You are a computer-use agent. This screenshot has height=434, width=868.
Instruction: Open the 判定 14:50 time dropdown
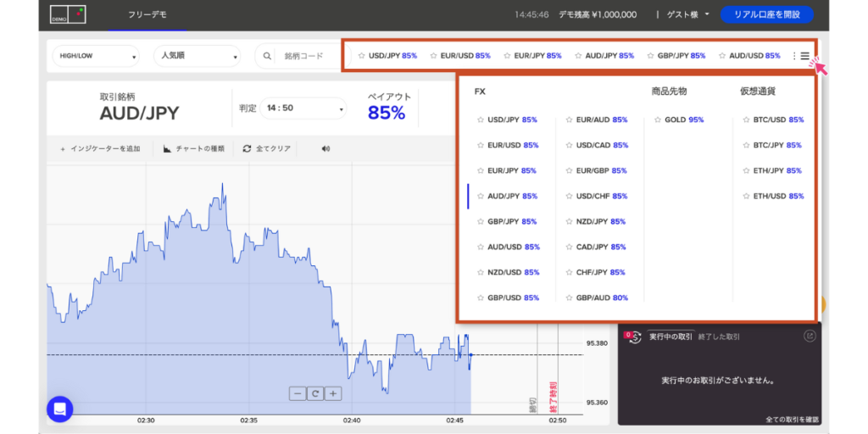point(303,108)
